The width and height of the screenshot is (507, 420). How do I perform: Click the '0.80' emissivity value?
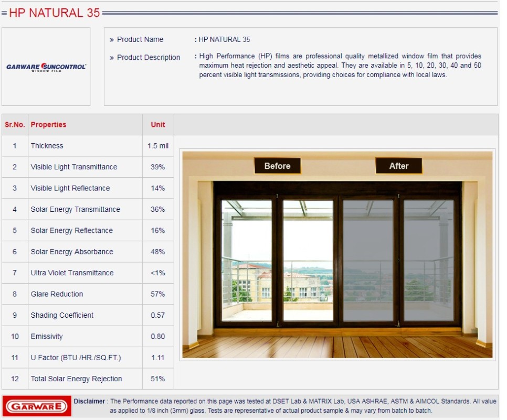pyautogui.click(x=158, y=336)
